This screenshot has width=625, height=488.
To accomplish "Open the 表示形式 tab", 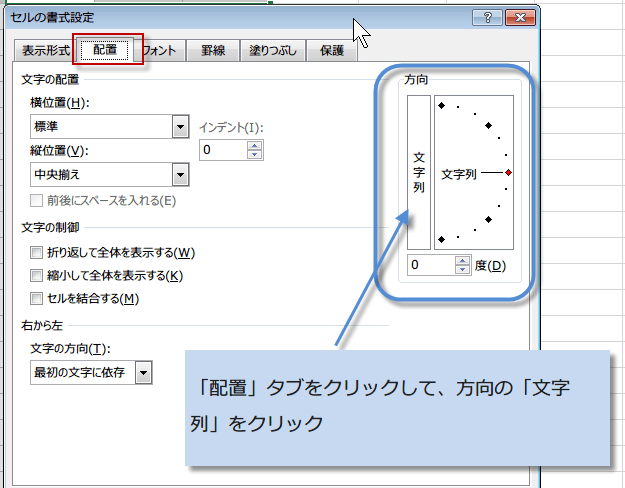I will (x=44, y=51).
